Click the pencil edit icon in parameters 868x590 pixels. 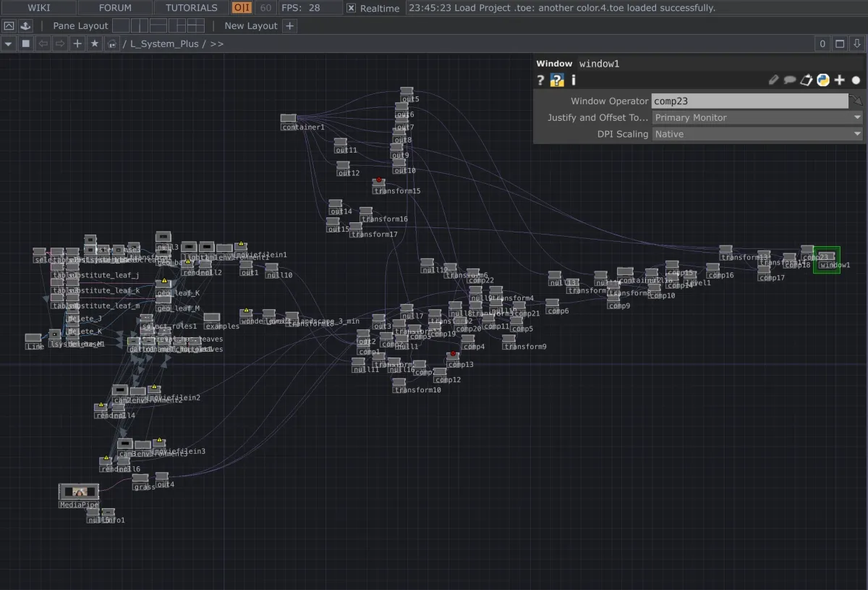tap(773, 80)
